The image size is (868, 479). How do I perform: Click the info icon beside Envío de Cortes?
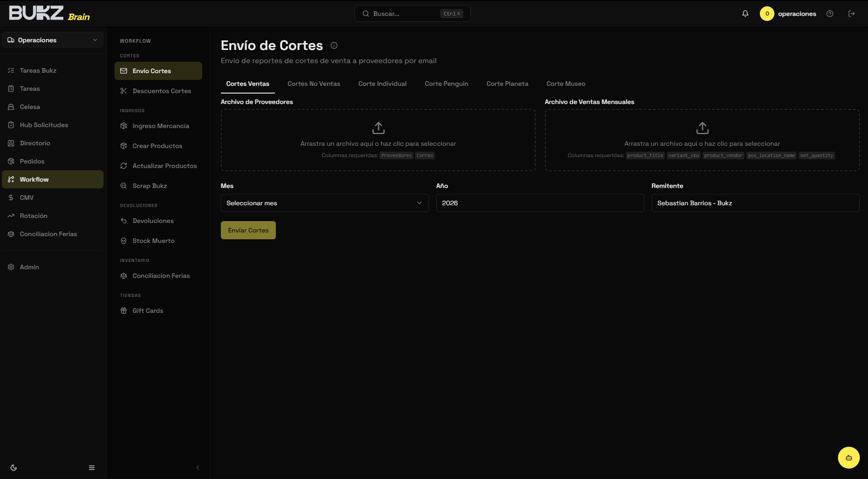coord(334,45)
